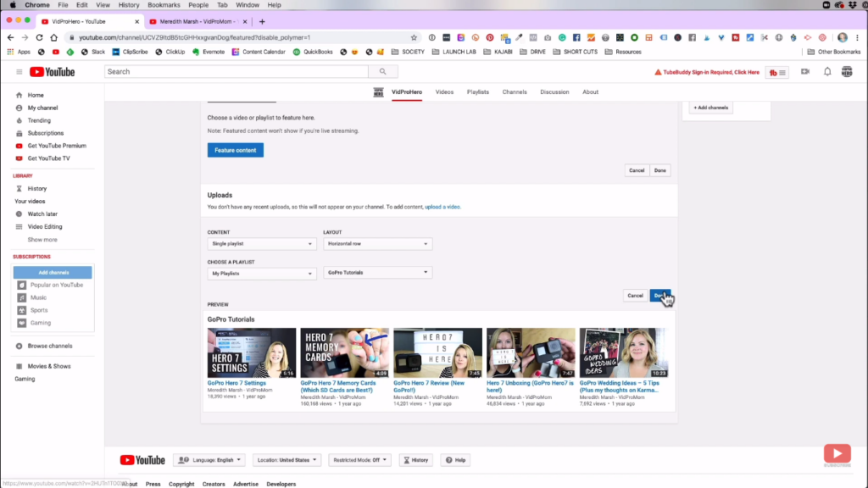Click the Feature content button

coord(236,151)
